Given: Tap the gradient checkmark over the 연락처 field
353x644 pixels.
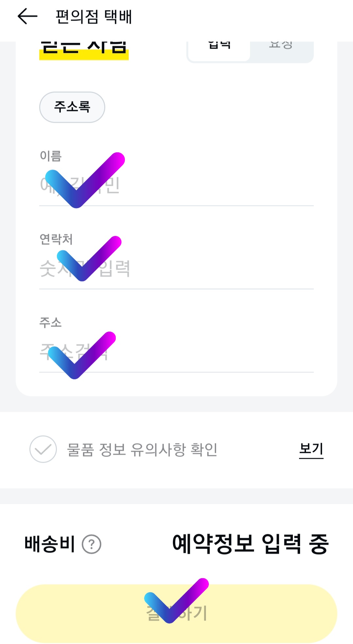Looking at the screenshot, I should [89, 258].
